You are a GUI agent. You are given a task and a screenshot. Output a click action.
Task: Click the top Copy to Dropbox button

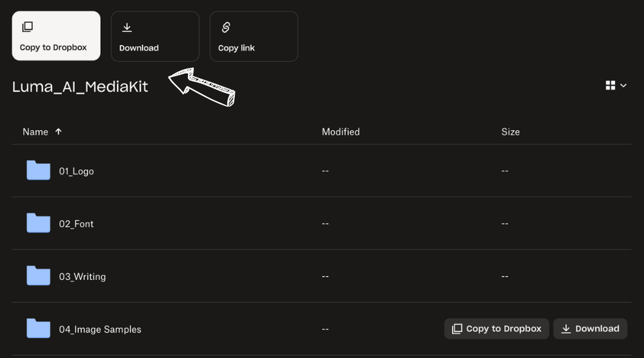tap(56, 36)
